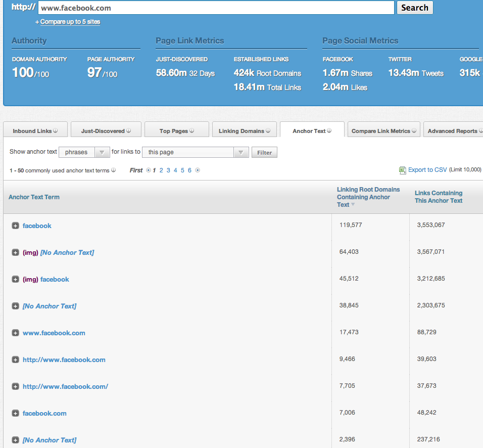Sort by Anchor Text Term column header
The height and width of the screenshot is (448, 483).
34,197
